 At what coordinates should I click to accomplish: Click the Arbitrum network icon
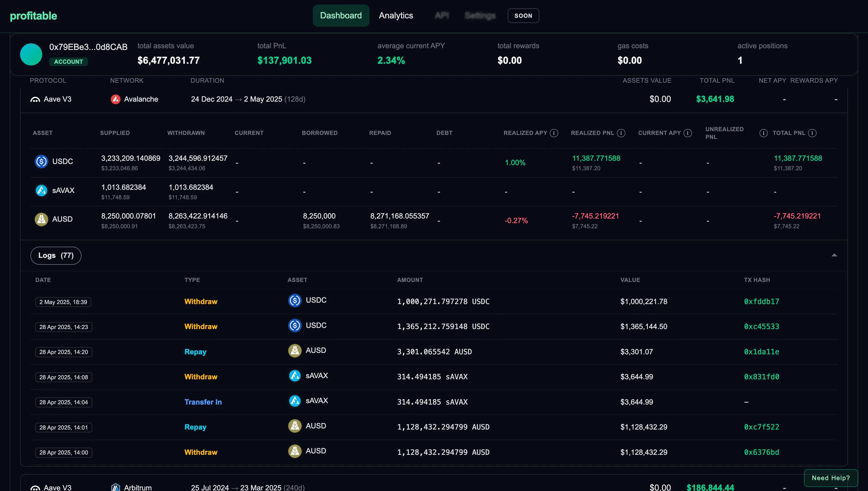coord(116,487)
